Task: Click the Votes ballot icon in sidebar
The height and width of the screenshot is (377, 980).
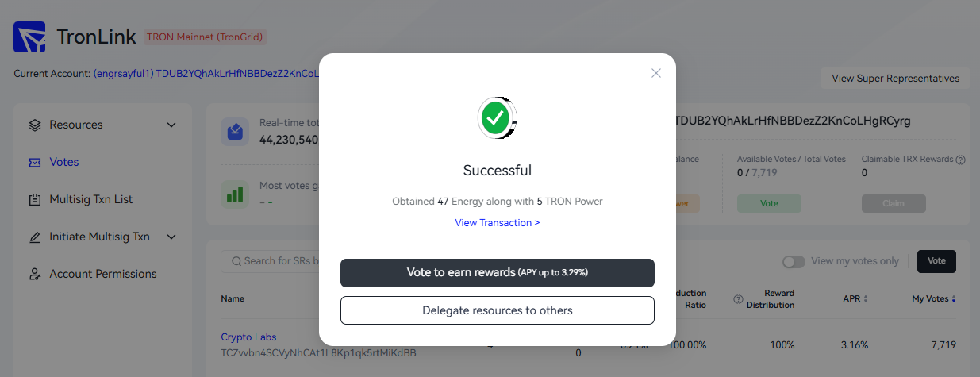Action: [x=34, y=163]
